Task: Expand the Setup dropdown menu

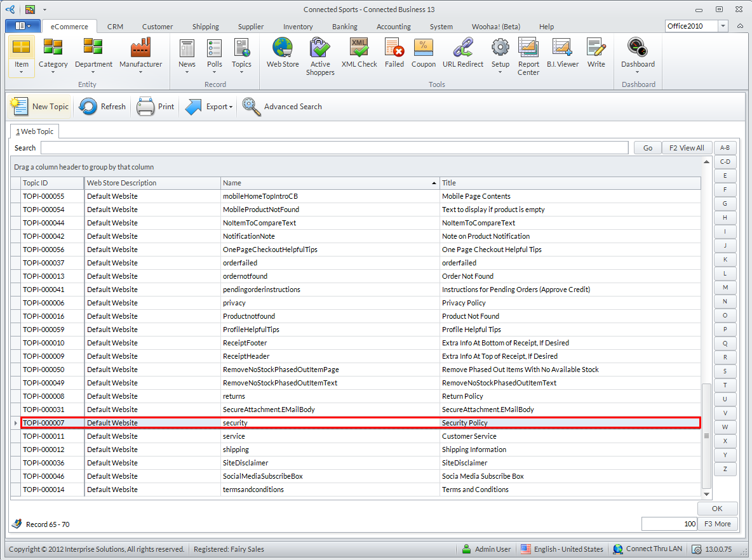Action: pos(500,72)
